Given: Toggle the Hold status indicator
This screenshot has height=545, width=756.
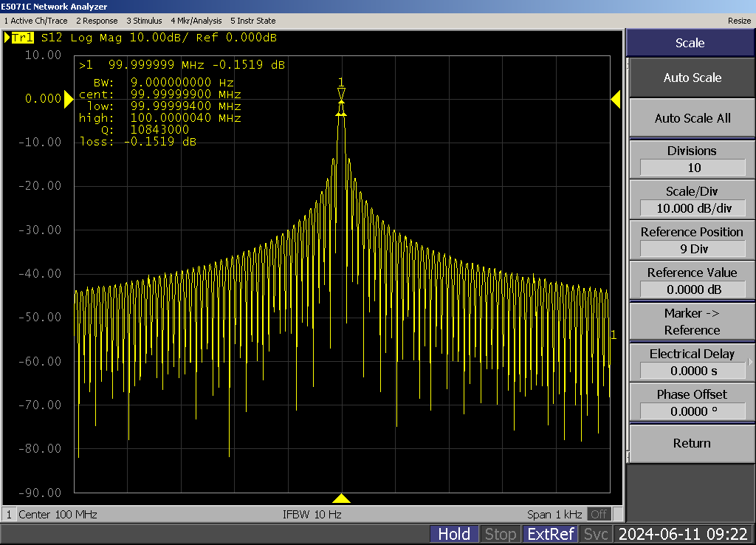Looking at the screenshot, I should 454,534.
